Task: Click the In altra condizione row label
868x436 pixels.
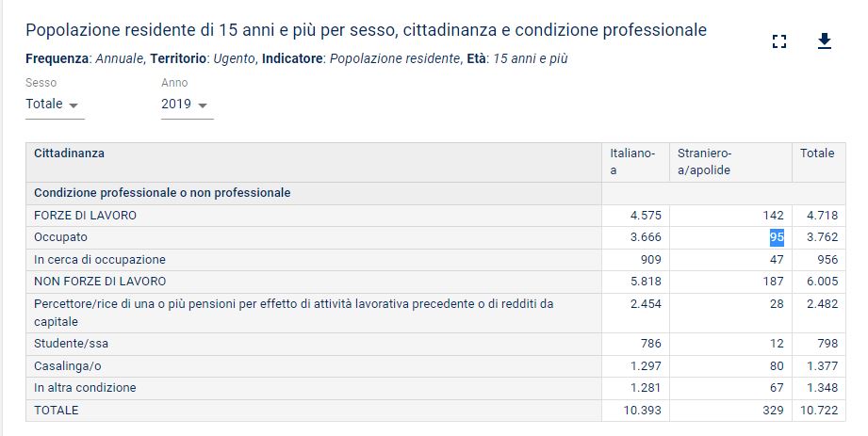Action: click(85, 388)
